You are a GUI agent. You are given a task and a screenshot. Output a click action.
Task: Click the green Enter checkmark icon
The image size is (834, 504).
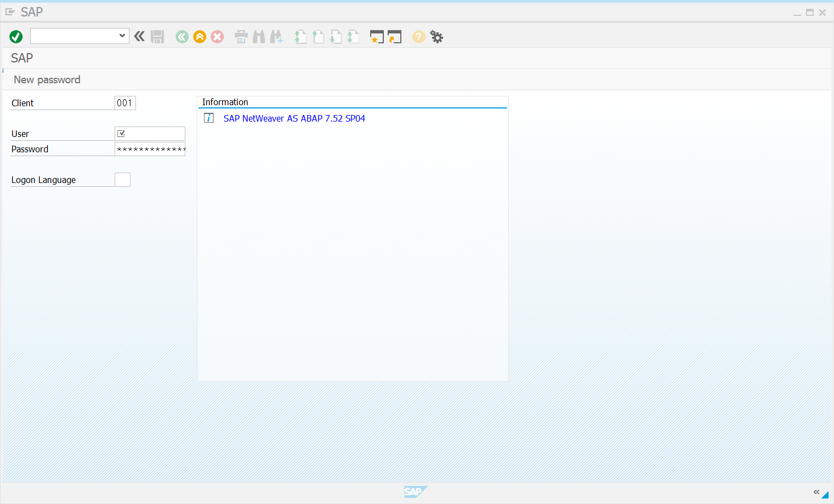tap(16, 37)
